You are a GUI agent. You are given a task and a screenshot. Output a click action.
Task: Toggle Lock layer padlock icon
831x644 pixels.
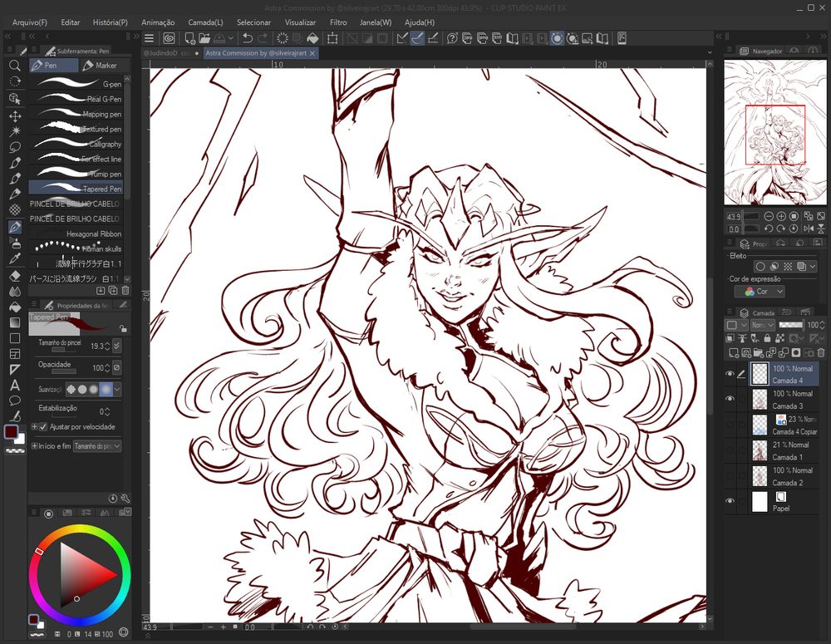click(767, 339)
